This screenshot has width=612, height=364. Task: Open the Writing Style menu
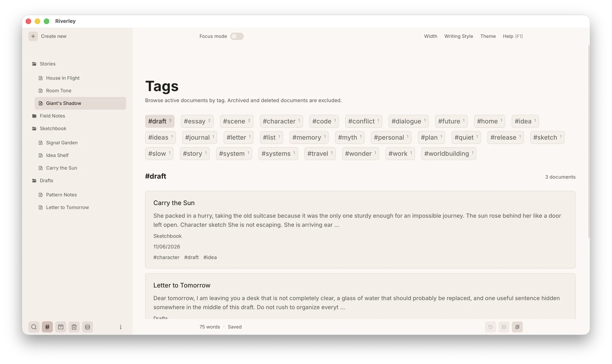click(x=459, y=36)
